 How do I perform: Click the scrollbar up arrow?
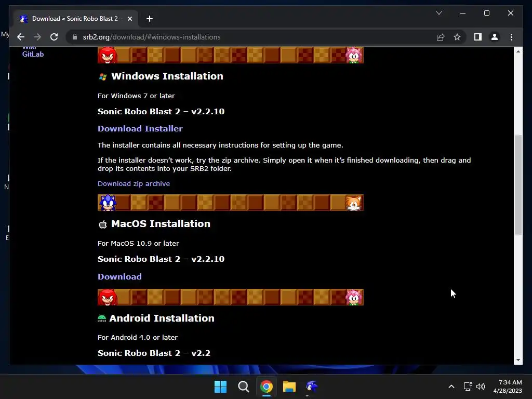point(518,51)
